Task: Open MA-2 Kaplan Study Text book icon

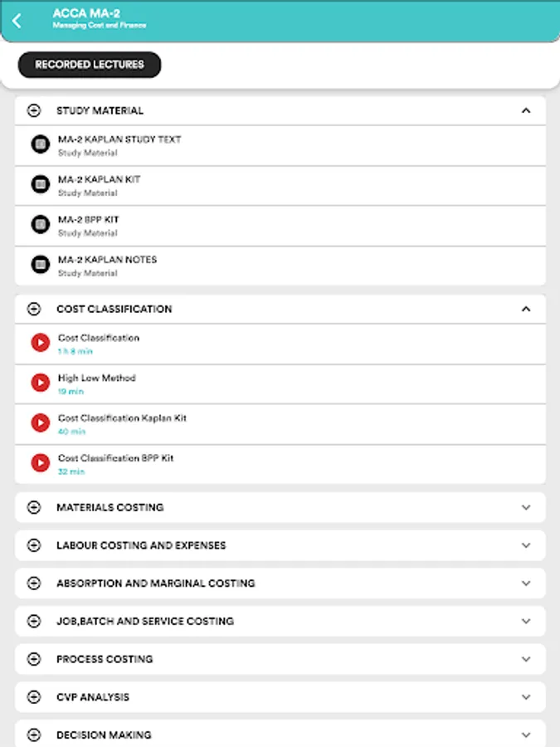Action: pyautogui.click(x=40, y=144)
